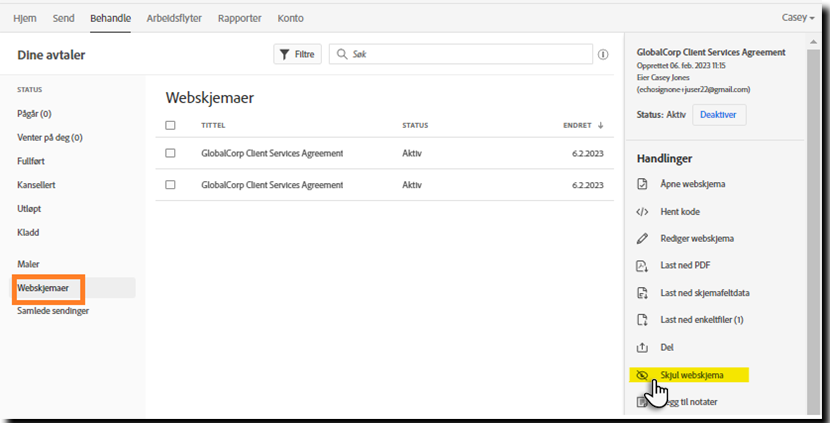Click the Last ned skjemafeltdata icon
The height and width of the screenshot is (423, 830).
tap(642, 293)
